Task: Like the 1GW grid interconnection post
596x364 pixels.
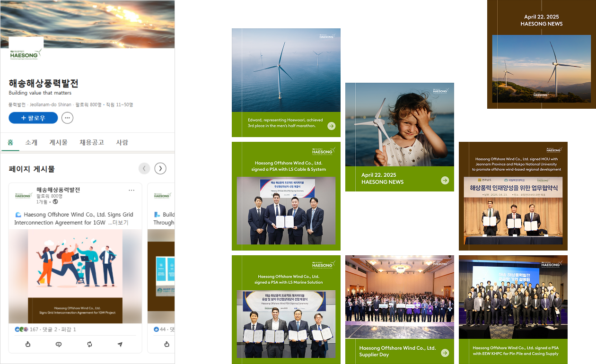Action: coord(28,344)
